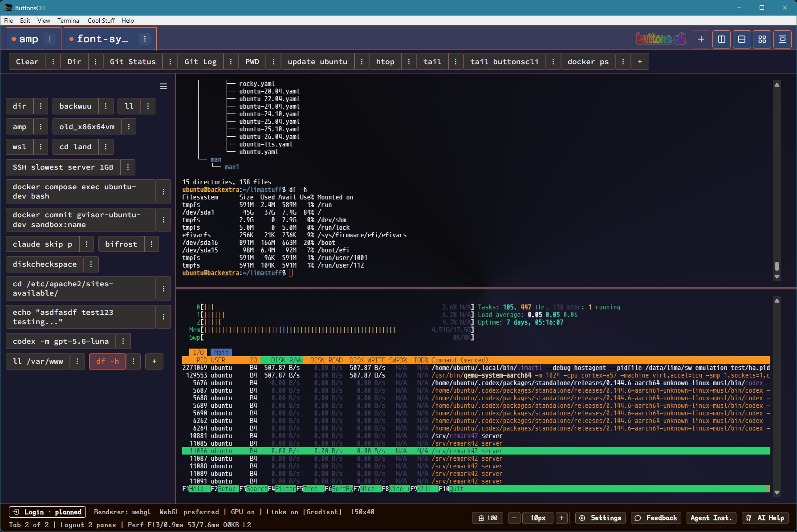Screen dimensions: 797x532
Task: Open the Edit menu
Action: click(x=25, y=20)
